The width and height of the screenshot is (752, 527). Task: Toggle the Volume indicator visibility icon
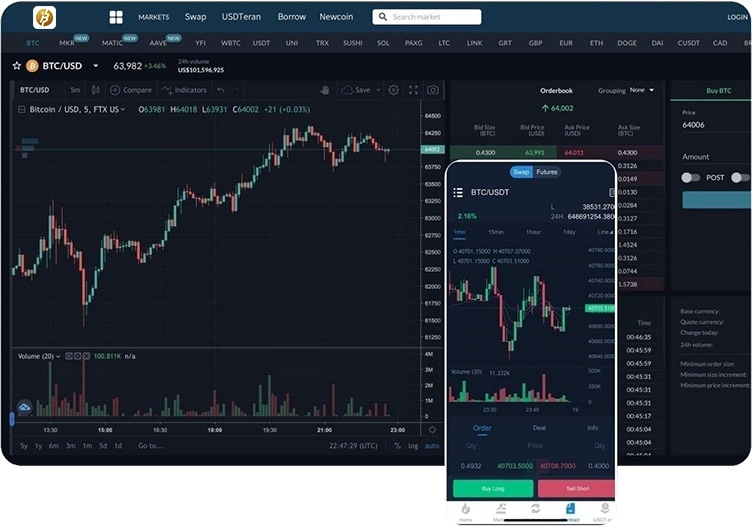click(x=69, y=356)
